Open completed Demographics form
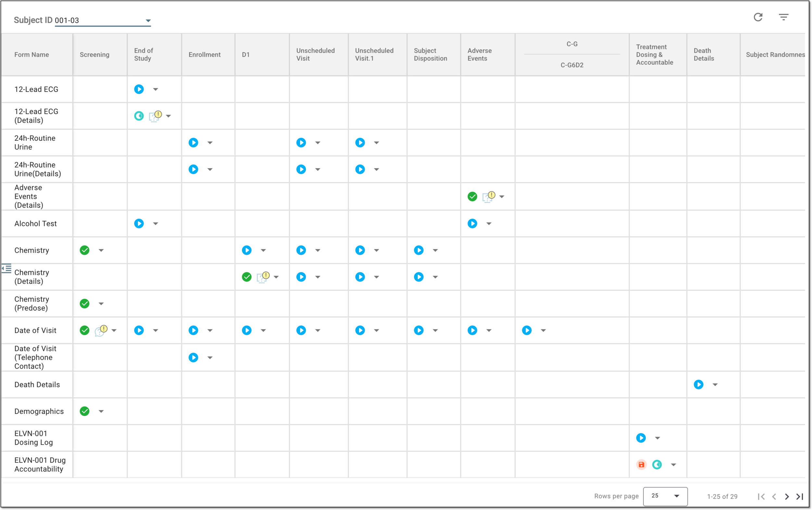 84,412
